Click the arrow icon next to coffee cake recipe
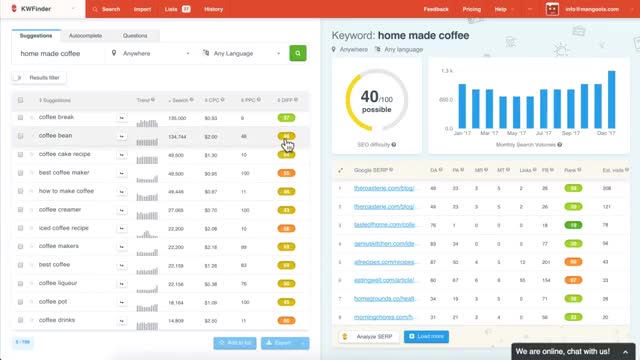This screenshot has width=640, height=360. (x=121, y=155)
